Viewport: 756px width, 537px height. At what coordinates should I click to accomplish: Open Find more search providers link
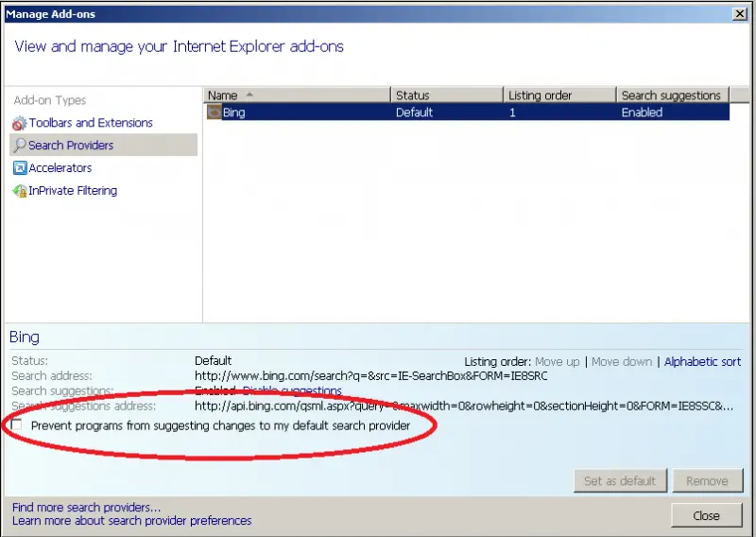coord(86,507)
